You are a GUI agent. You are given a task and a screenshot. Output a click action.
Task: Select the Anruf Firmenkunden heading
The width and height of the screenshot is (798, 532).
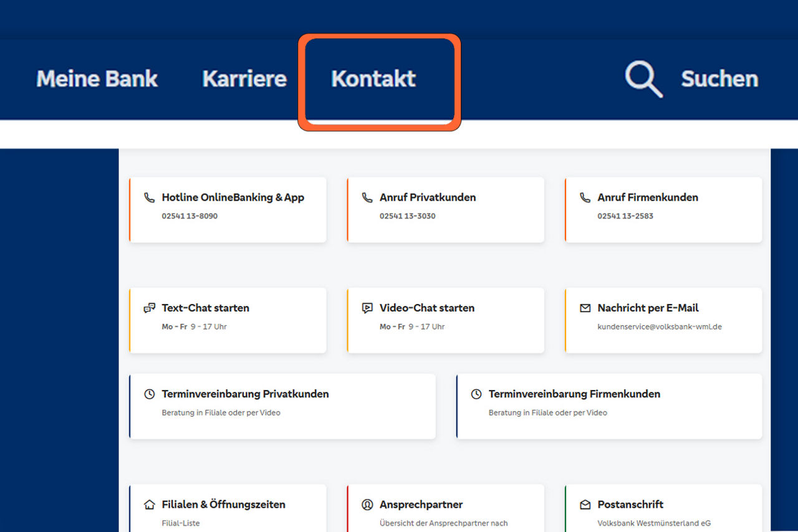click(x=648, y=197)
